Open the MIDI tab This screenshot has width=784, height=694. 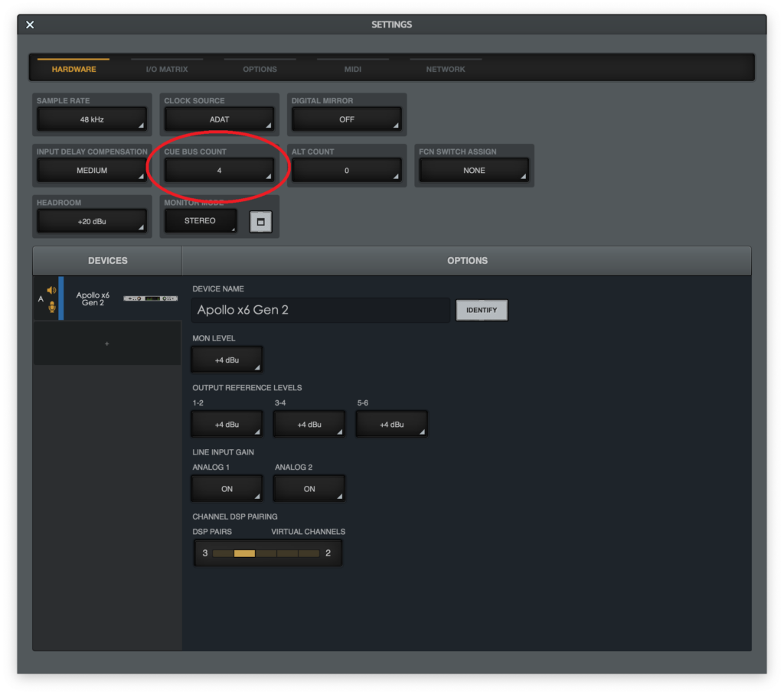352,69
